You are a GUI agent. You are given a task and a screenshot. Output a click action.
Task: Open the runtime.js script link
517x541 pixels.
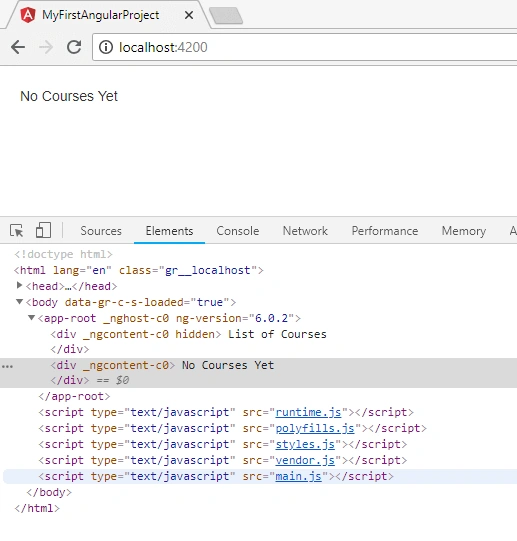pos(308,412)
